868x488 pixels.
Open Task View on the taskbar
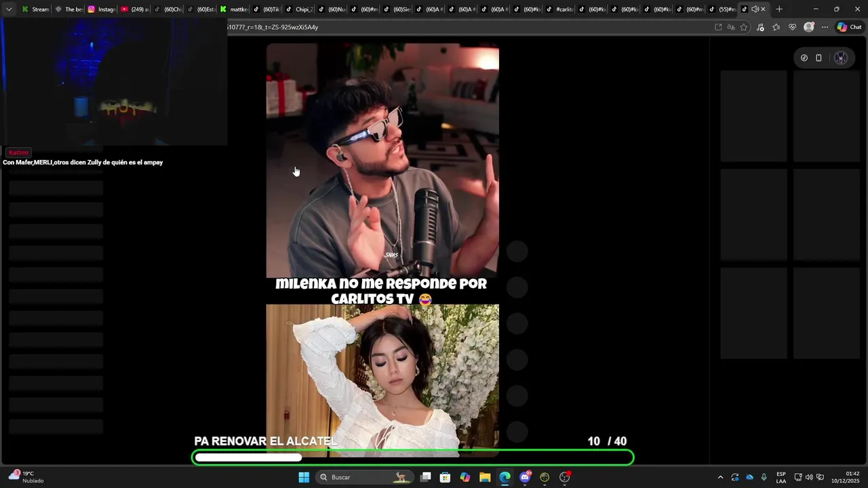426,477
